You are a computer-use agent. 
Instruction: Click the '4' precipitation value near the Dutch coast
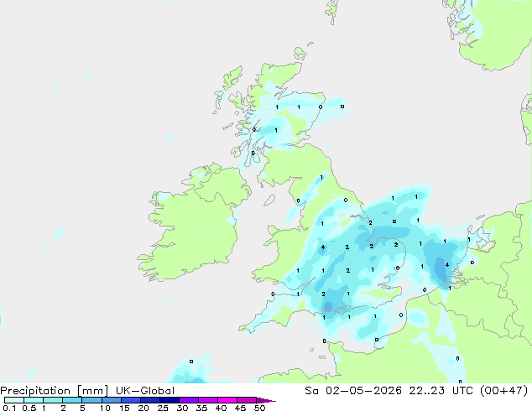coord(447,265)
